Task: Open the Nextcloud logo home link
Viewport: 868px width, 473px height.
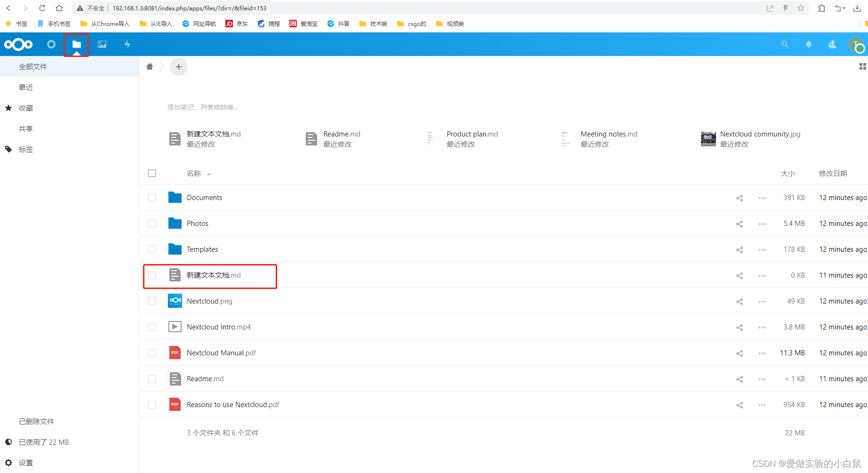Action: coord(18,44)
